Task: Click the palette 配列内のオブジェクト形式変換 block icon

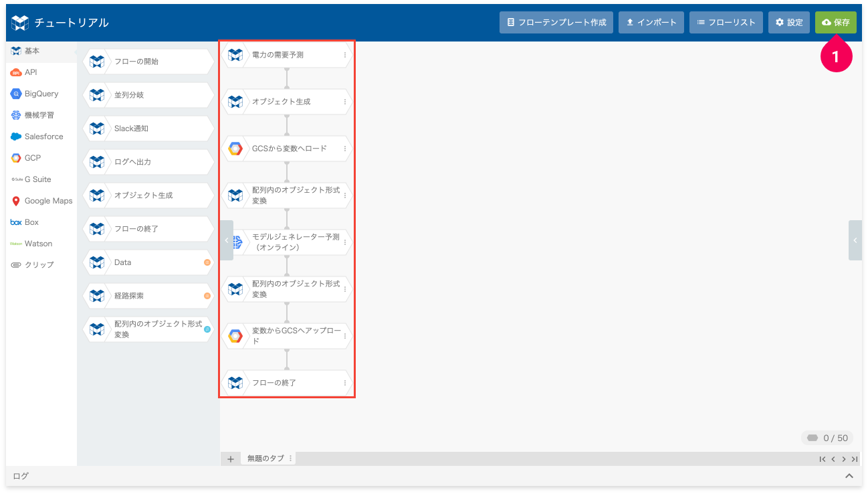Action: tap(98, 329)
